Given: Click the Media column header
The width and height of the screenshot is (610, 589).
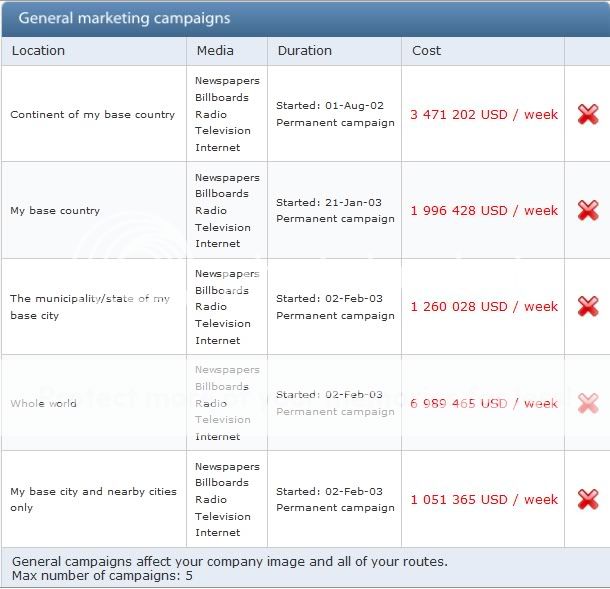Looking at the screenshot, I should (215, 50).
